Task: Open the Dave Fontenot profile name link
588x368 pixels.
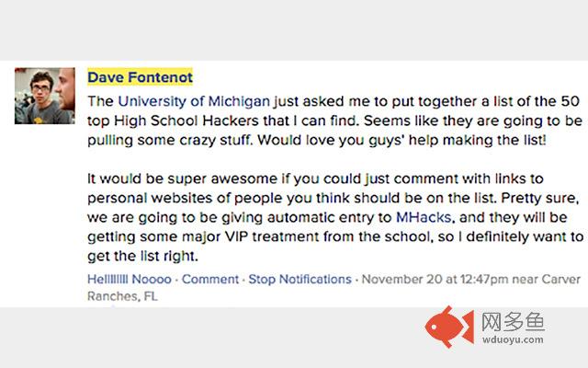Action: (140, 77)
